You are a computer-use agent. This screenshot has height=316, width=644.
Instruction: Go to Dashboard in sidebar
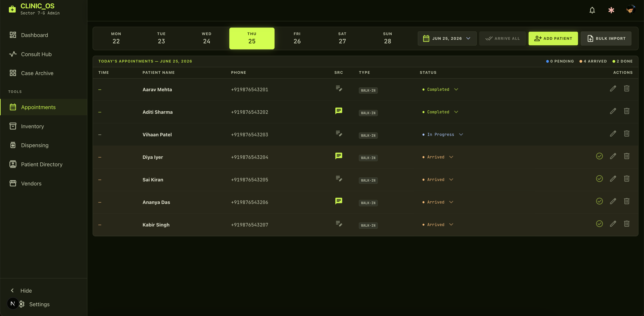point(43,35)
